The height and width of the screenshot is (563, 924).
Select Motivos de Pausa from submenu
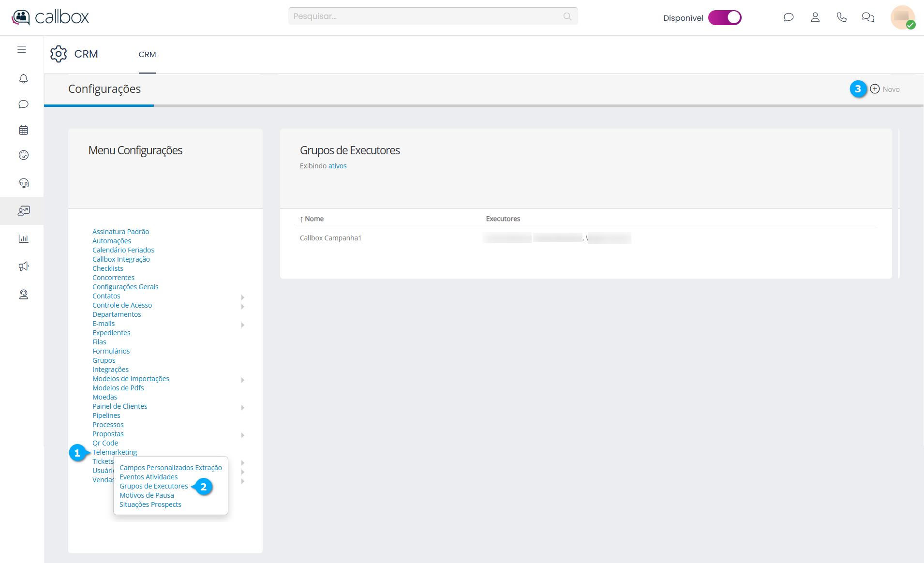tap(147, 495)
